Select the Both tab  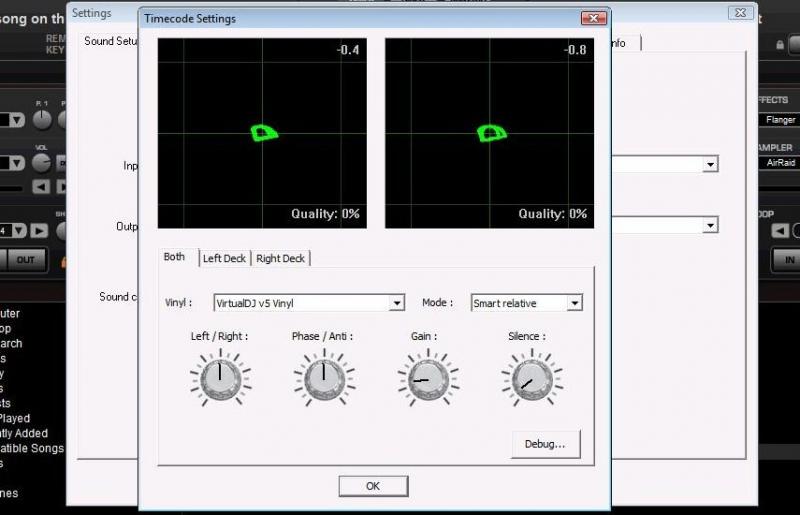pyautogui.click(x=175, y=257)
